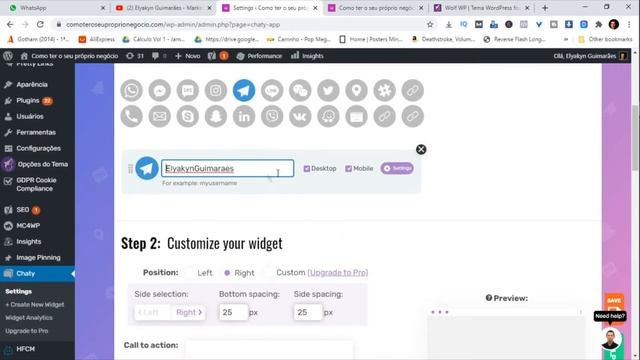Switch to the Wolf WP browser tab
Screen dimensions: 640x360
(x=482, y=8)
